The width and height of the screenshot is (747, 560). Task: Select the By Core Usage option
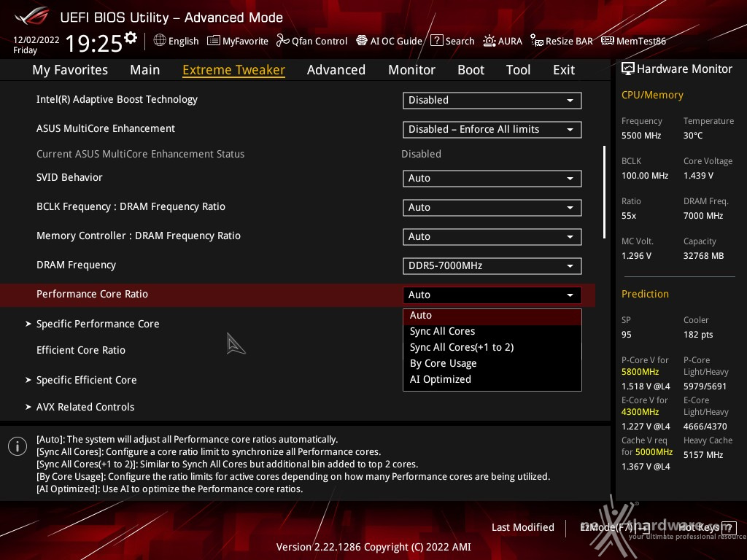pos(492,363)
